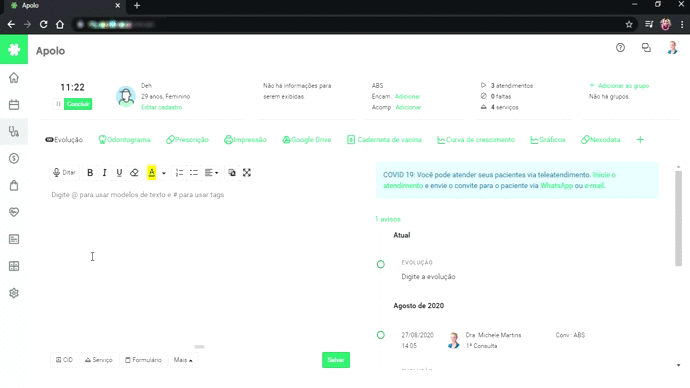This screenshot has height=388, width=690.
Task: Open the help question mark icon
Action: (620, 48)
